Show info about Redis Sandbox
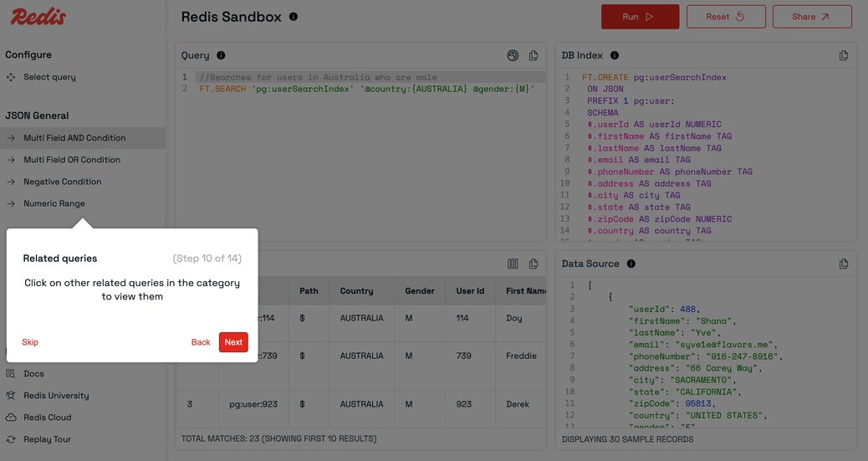Image resolution: width=868 pixels, height=461 pixels. (x=294, y=17)
